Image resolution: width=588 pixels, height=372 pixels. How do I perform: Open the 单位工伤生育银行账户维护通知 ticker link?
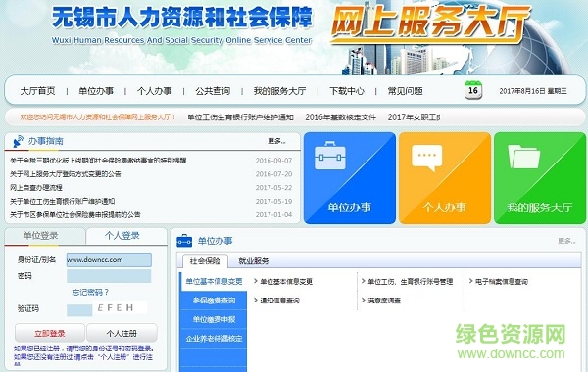pos(240,117)
